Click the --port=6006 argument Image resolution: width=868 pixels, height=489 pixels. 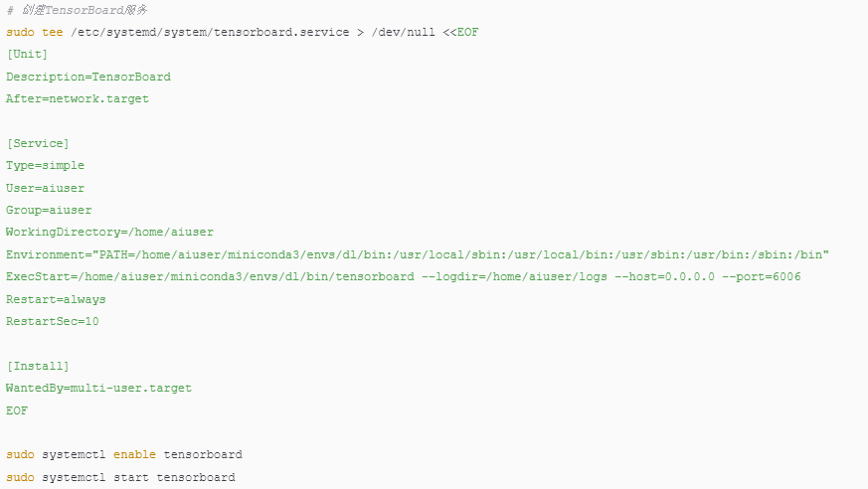(x=761, y=276)
